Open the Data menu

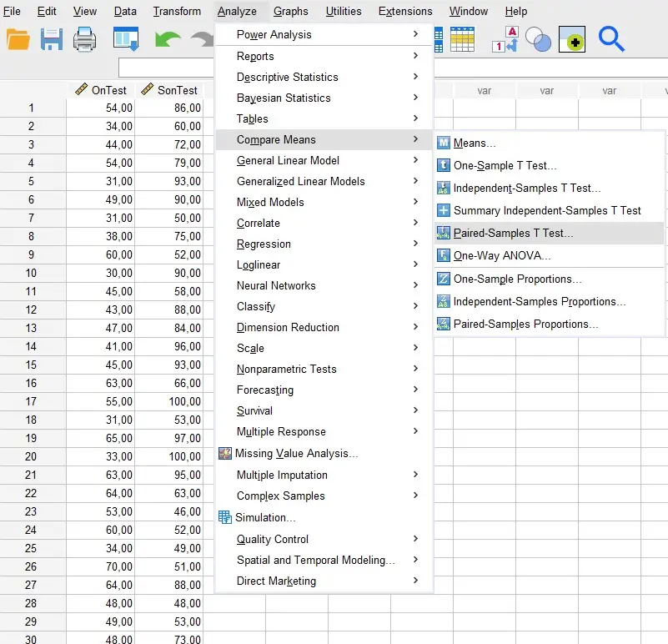click(125, 11)
